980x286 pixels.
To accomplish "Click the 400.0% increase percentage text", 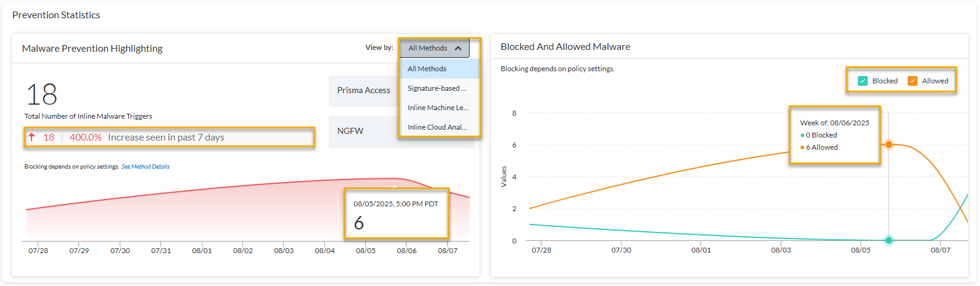I will click(86, 138).
